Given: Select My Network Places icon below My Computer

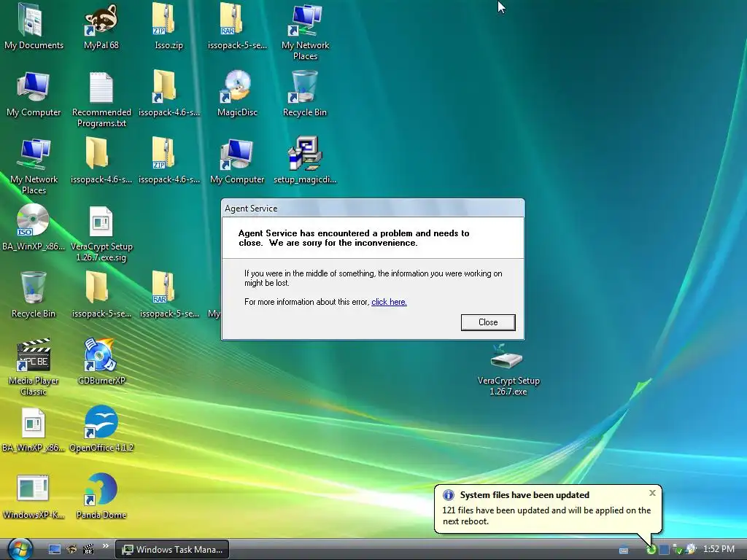Looking at the screenshot, I should 34,166.
